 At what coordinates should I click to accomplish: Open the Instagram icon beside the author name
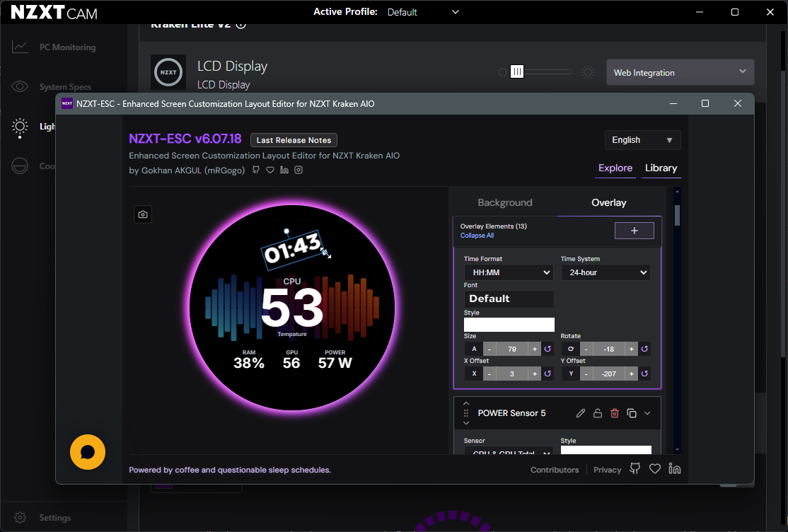tap(299, 170)
